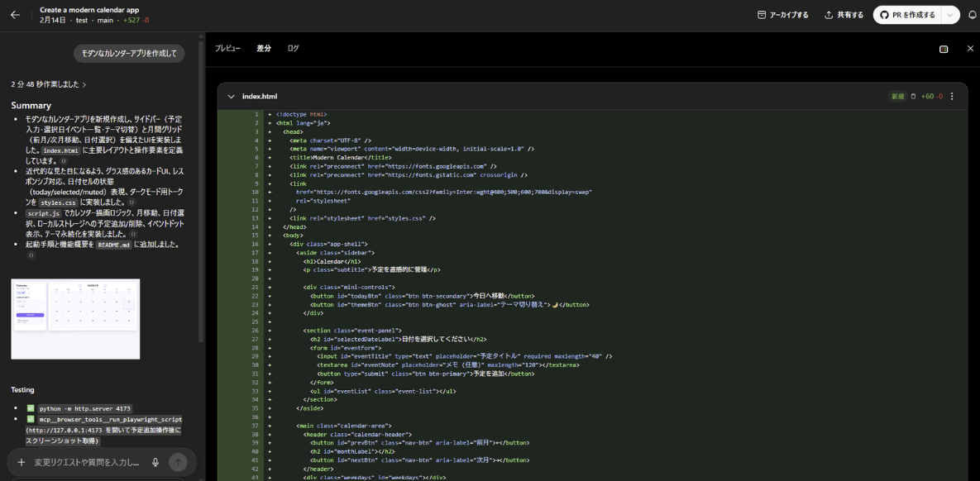Click the アーカイブする button
The width and height of the screenshot is (980, 481).
(783, 15)
